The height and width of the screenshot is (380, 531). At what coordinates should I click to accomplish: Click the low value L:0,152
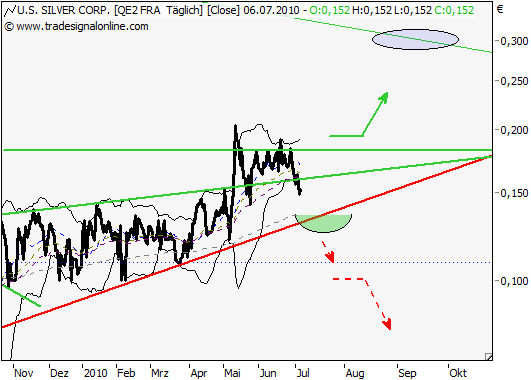413,10
